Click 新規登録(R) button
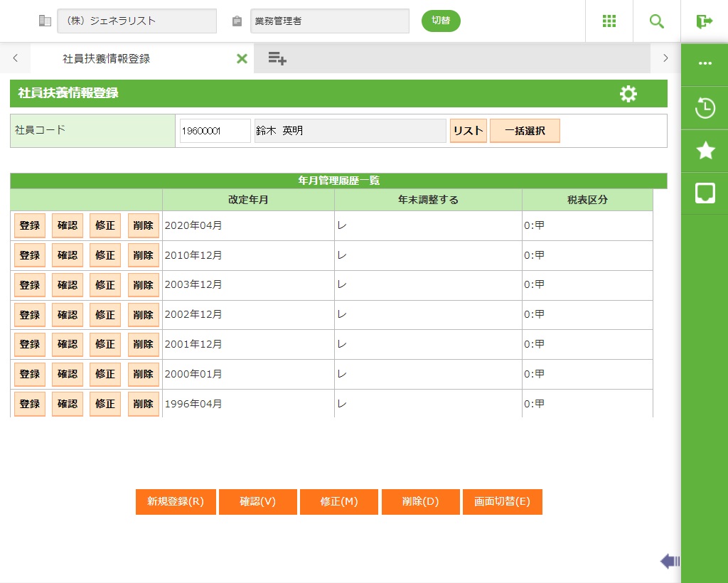This screenshot has height=583, width=728. (176, 501)
